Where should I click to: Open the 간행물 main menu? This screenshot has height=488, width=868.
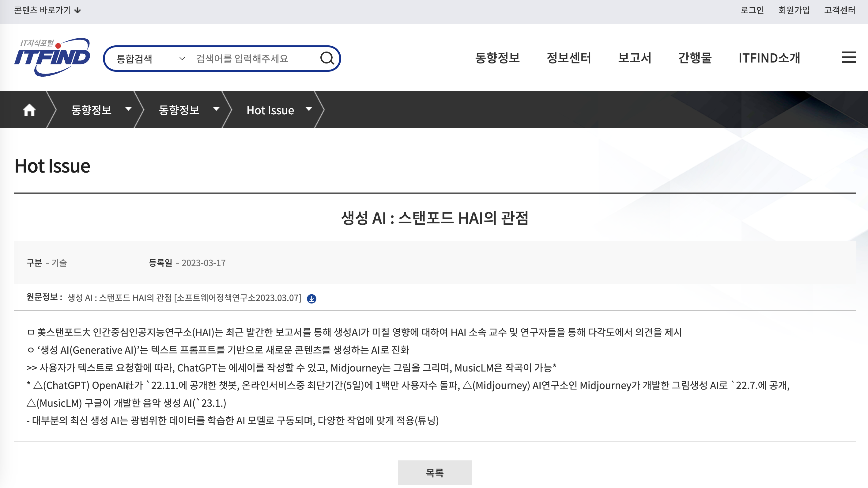click(695, 58)
